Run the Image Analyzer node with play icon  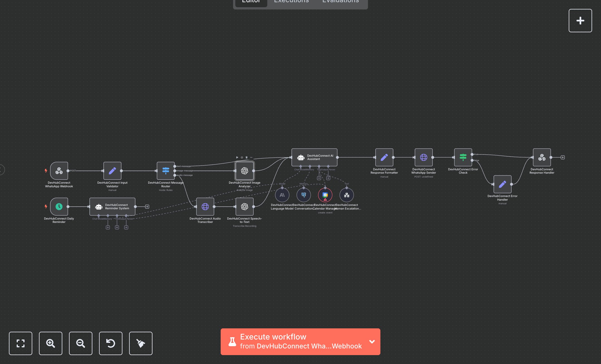[237, 158]
